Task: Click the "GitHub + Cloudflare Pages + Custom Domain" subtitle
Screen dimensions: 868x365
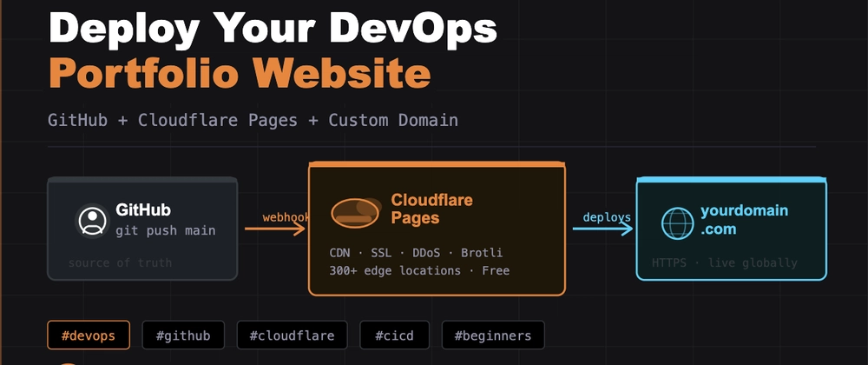Action: point(253,120)
